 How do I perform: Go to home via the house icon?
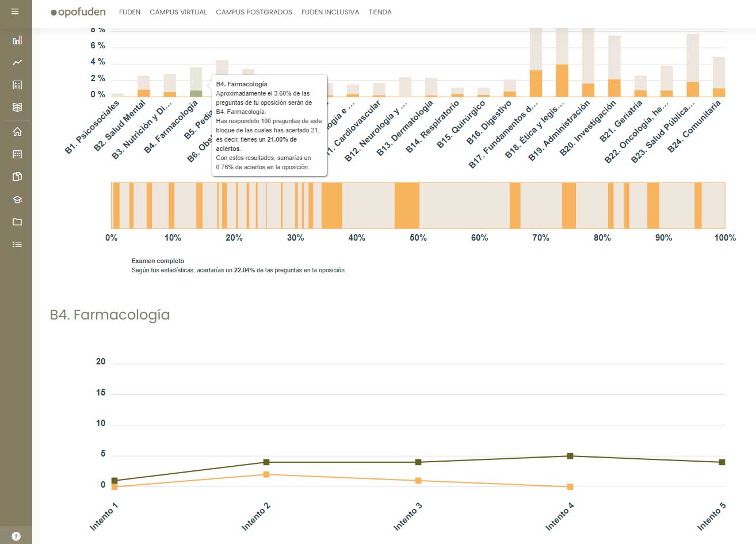17,132
